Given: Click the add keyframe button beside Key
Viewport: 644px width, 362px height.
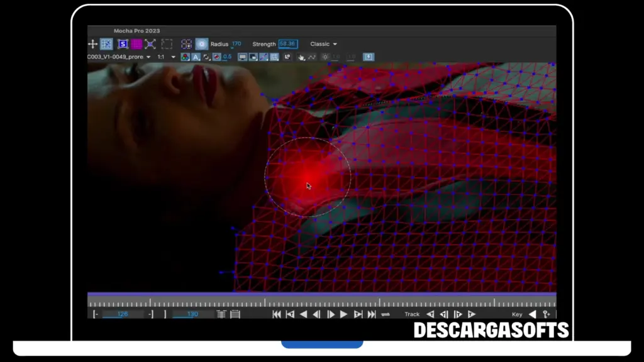Looking at the screenshot, I should pyautogui.click(x=546, y=314).
